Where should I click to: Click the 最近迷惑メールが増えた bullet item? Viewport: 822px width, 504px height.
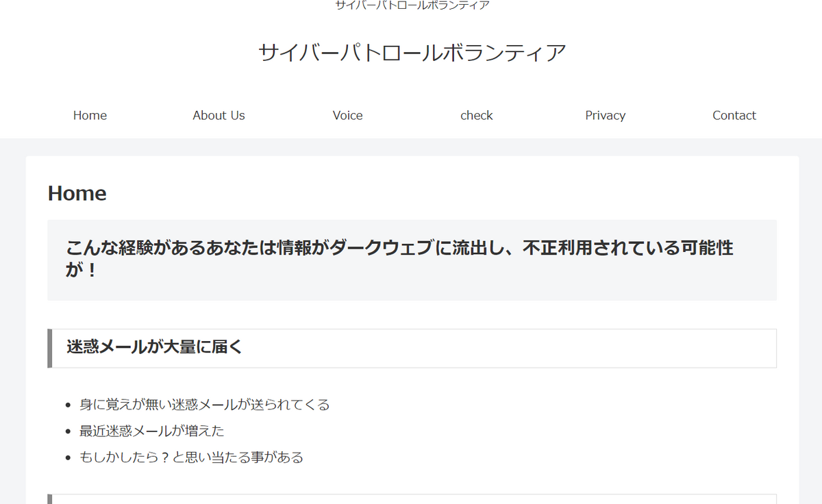click(151, 431)
